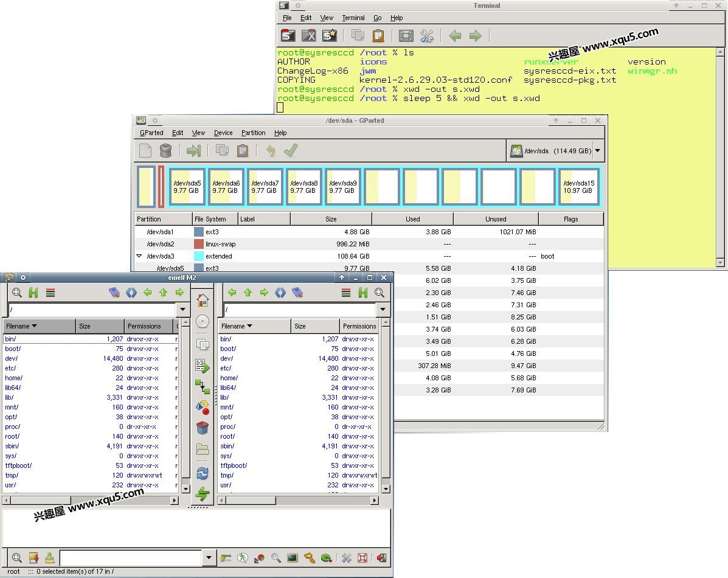
Task: Toggle the sticky circle button in Terminal titlebar
Action: pos(297,5)
